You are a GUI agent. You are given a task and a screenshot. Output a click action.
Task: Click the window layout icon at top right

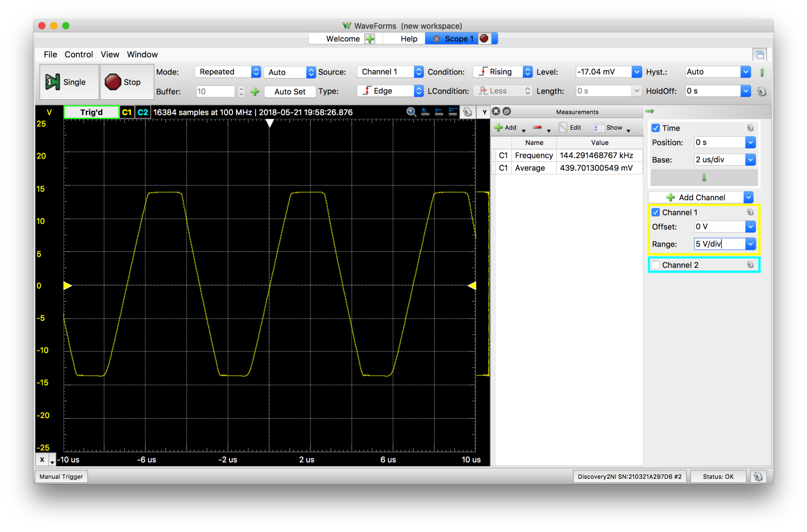[760, 54]
